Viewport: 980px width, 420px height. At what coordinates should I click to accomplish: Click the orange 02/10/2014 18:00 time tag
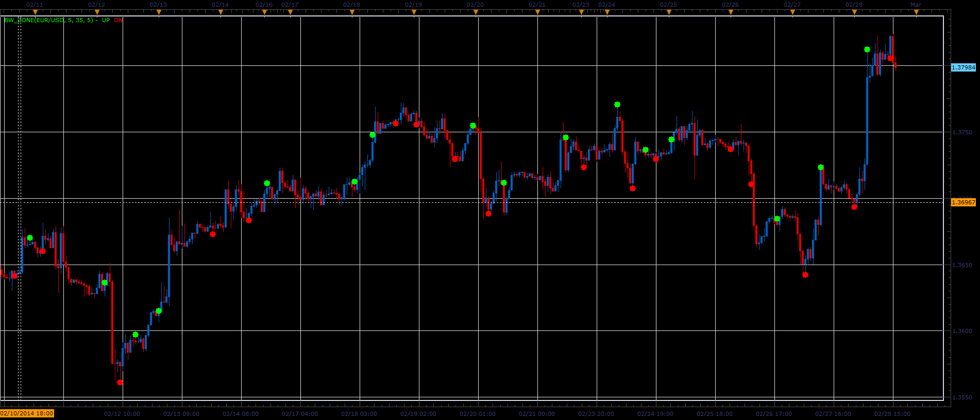[x=27, y=413]
